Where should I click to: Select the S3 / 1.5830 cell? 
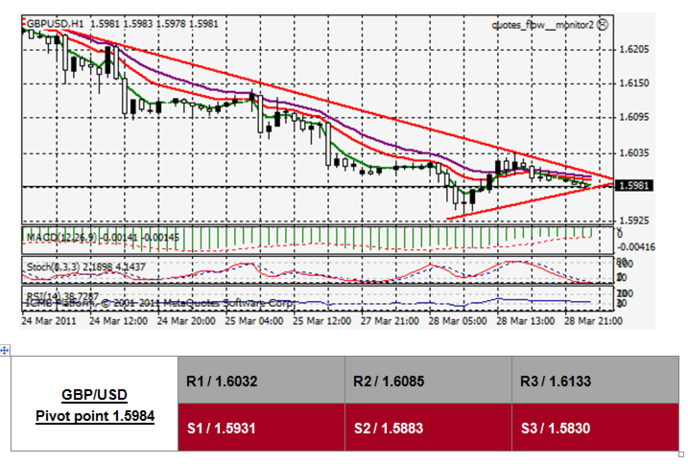[595, 427]
